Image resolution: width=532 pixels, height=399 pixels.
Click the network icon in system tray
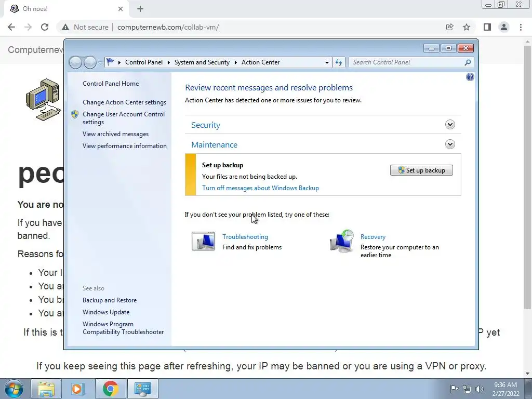pos(467,389)
